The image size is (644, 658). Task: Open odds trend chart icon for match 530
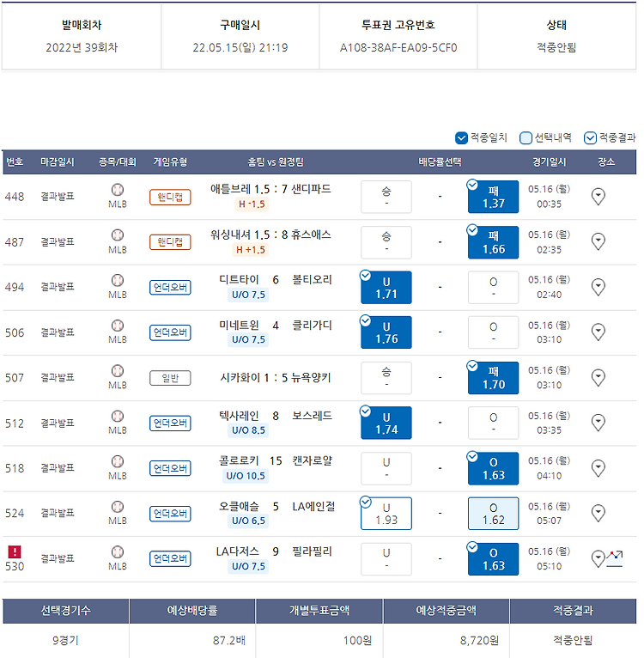[x=615, y=559]
